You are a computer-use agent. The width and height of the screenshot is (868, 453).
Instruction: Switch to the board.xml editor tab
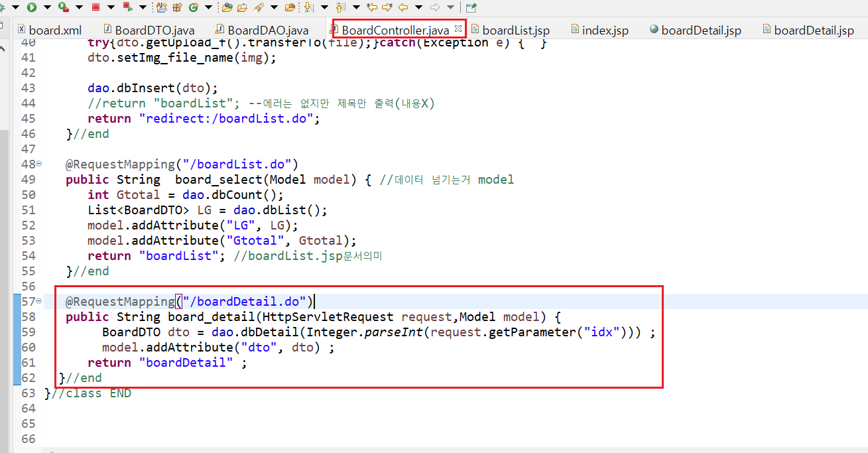pyautogui.click(x=50, y=30)
